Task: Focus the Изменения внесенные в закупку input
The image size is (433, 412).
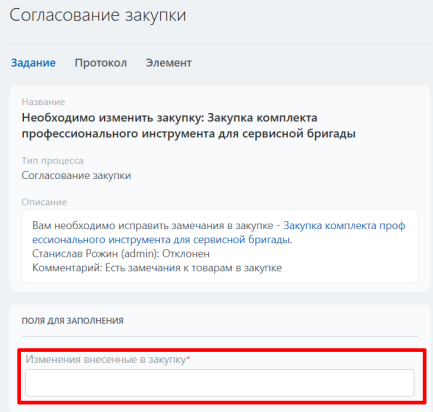Action: [x=220, y=383]
